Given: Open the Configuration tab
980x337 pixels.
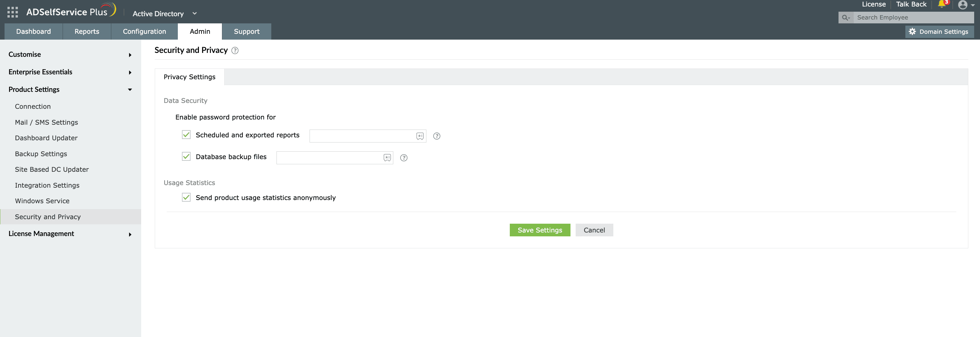Looking at the screenshot, I should point(144,31).
